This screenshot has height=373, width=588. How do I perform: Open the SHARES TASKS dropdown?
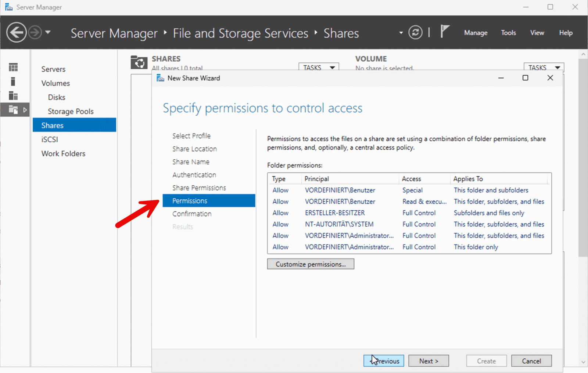318,67
